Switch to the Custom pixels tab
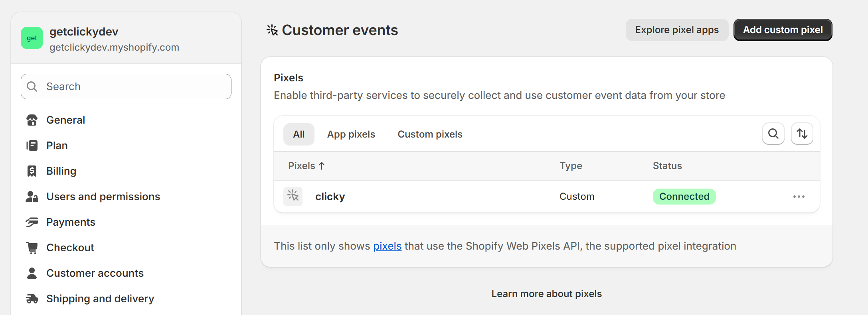This screenshot has height=315, width=868. pos(430,134)
